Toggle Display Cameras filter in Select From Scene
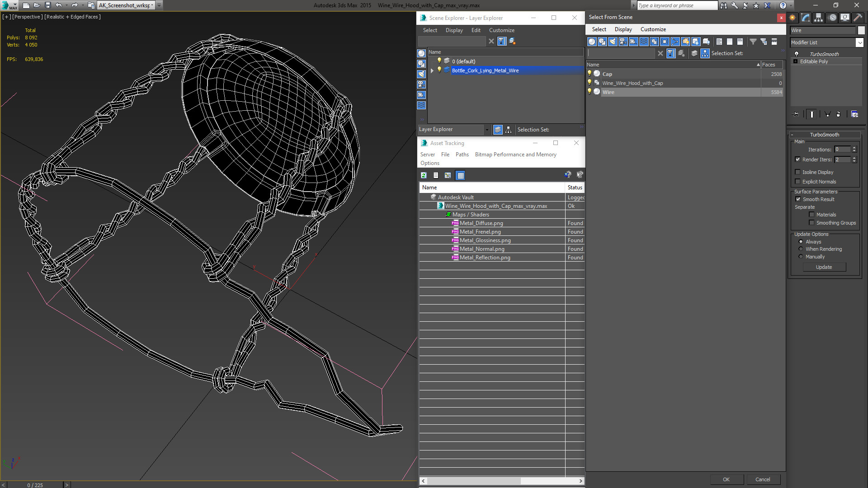Viewport: 868px width, 488px height. tap(623, 42)
